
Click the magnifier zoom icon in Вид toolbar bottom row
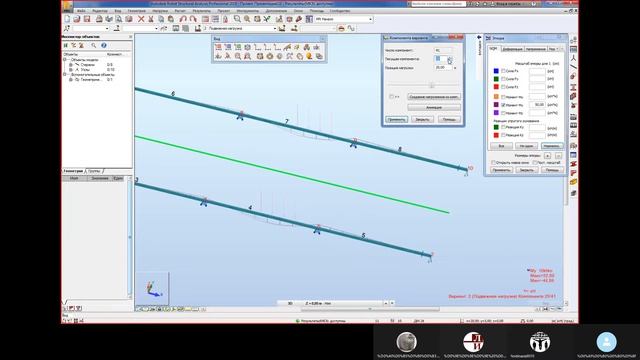pyautogui.click(x=238, y=56)
